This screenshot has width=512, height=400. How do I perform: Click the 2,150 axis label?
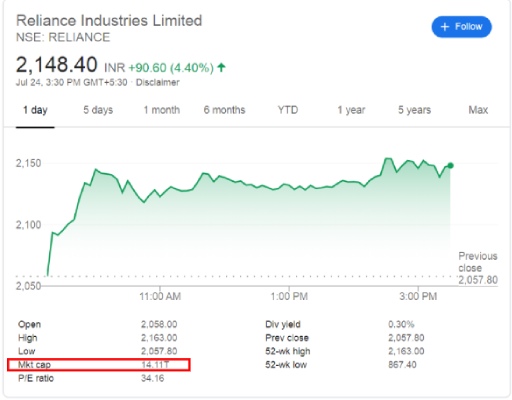[28, 163]
